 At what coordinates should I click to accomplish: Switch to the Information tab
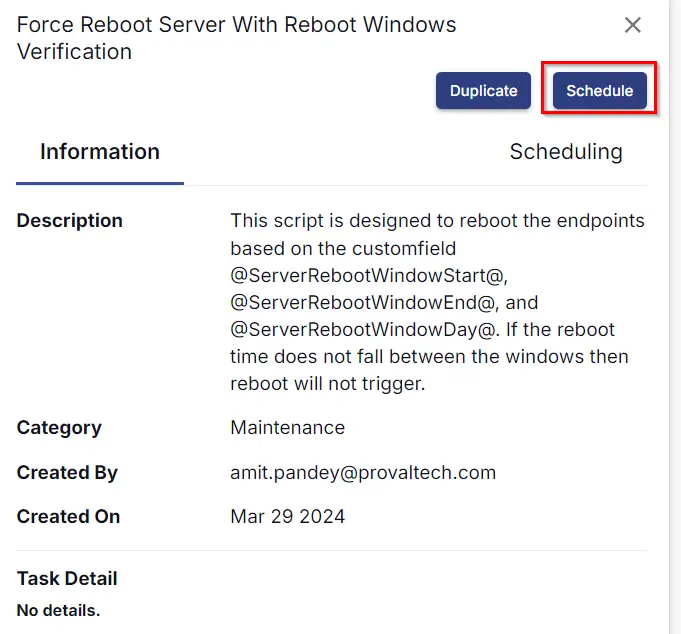[100, 152]
